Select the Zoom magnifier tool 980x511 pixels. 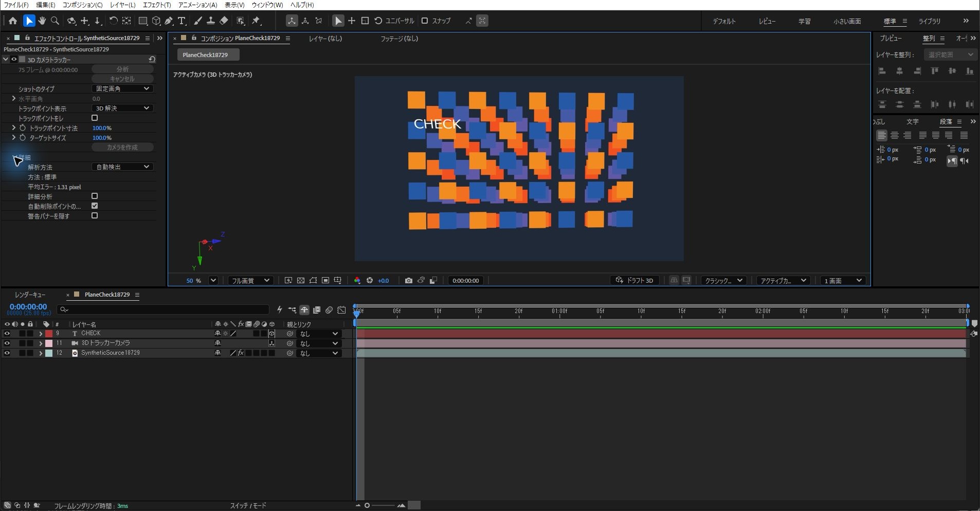click(55, 21)
